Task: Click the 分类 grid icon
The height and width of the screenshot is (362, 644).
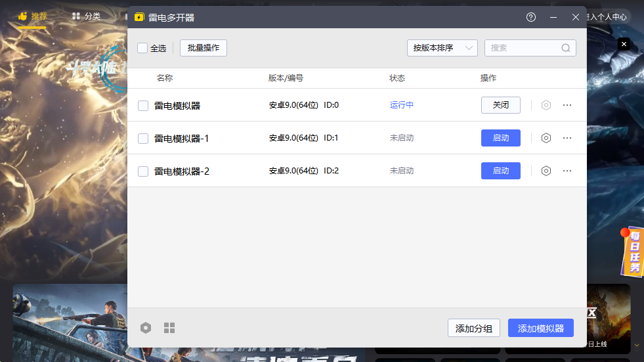Action: coord(76,16)
